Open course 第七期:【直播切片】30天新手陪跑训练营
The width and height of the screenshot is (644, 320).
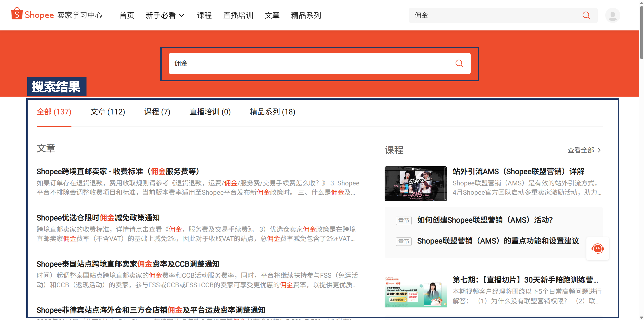click(525, 280)
